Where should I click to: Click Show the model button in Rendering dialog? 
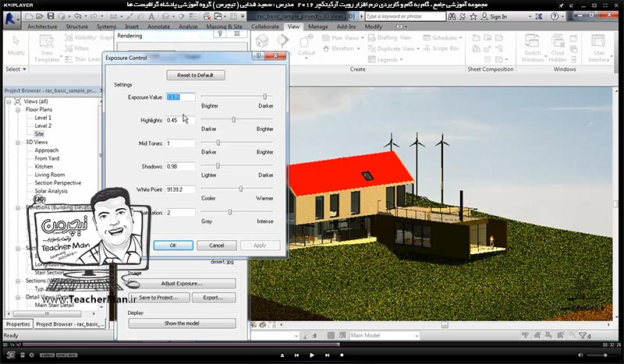[x=182, y=323]
